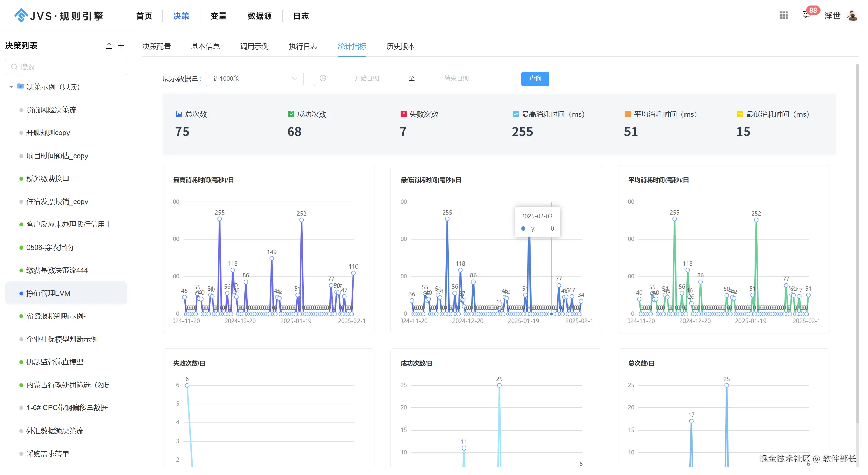Click the 查询 button

(535, 79)
